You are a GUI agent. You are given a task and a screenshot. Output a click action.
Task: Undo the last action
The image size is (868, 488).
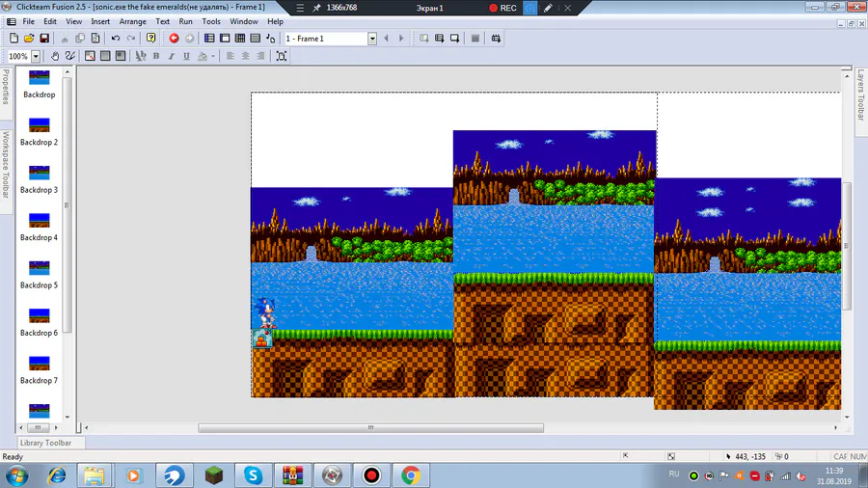[116, 39]
